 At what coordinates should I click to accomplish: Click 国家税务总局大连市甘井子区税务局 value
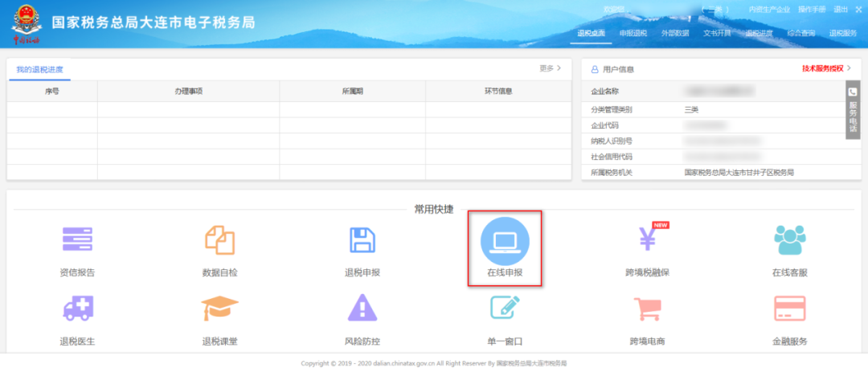(x=739, y=173)
